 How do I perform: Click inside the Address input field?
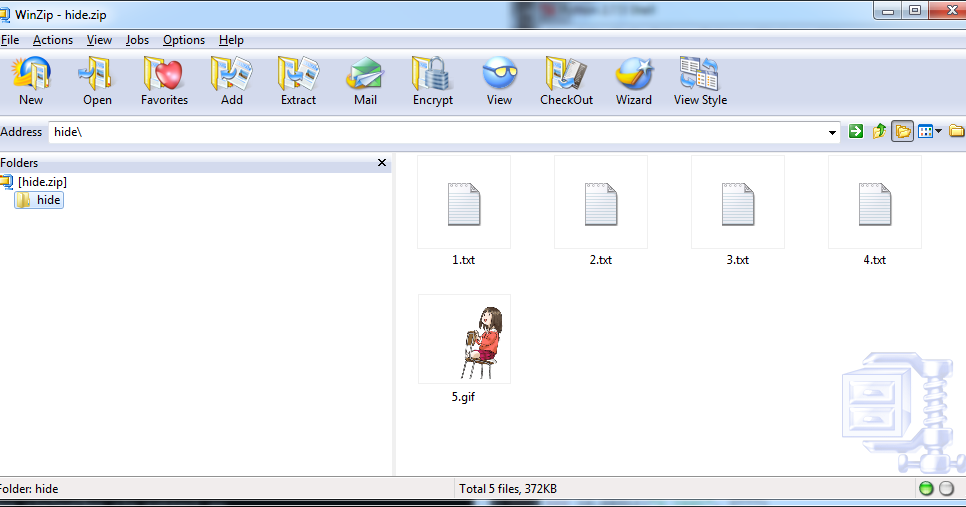coord(437,132)
